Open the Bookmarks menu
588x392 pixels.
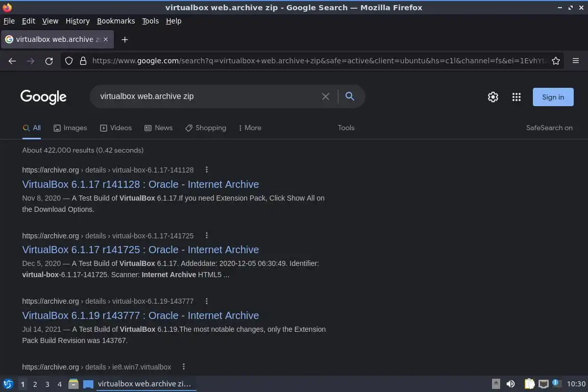116,21
